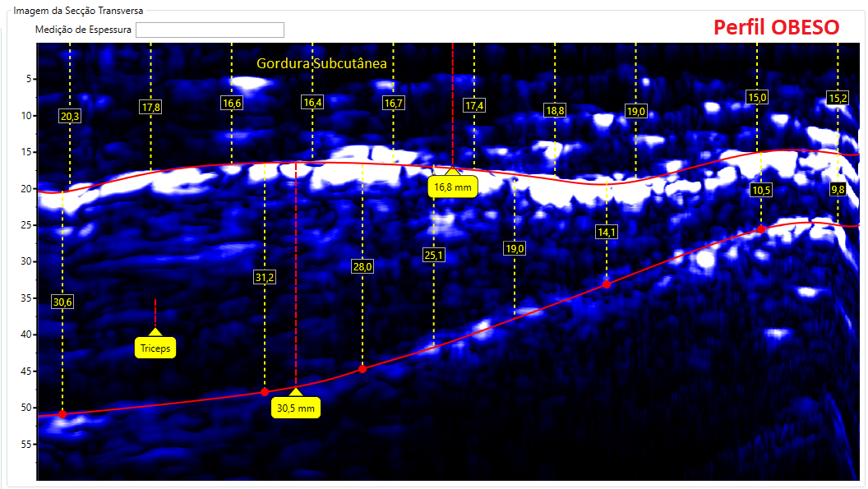Click the 25,1 measurement label
This screenshot has width=868, height=489.
[x=433, y=256]
